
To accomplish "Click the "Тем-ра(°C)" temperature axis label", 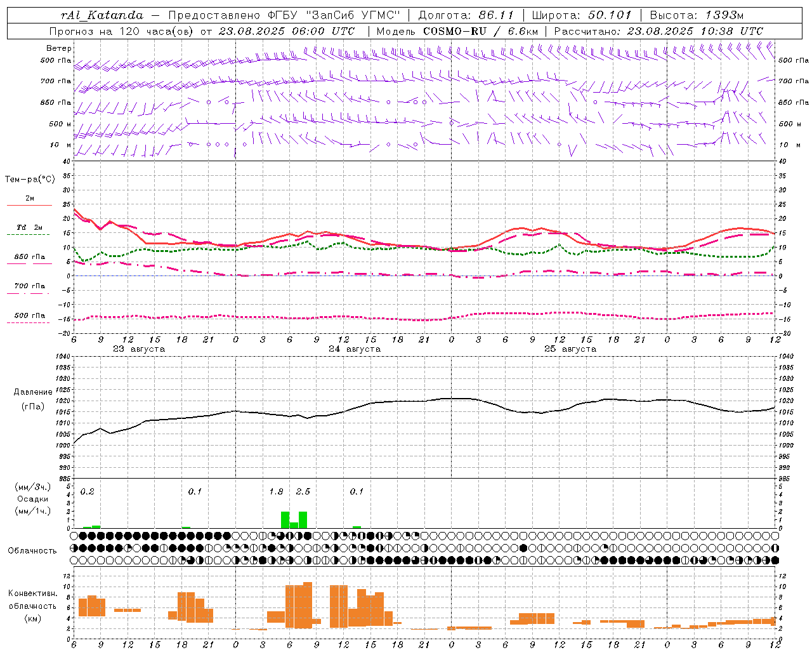I will coord(30,180).
